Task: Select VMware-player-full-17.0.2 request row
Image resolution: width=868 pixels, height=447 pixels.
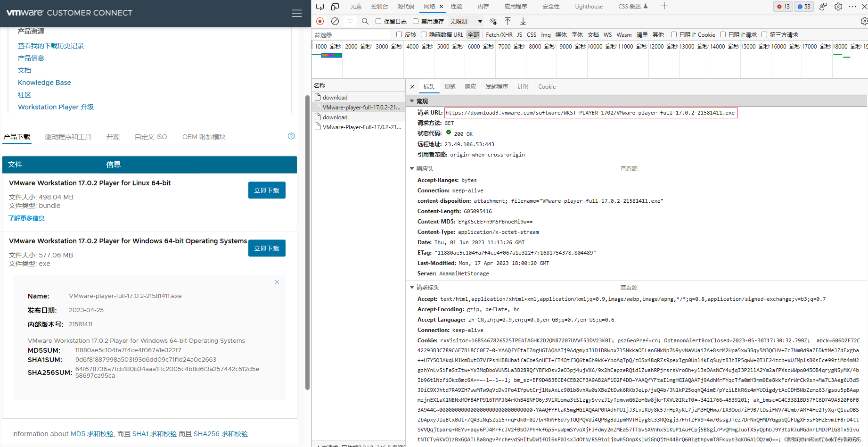Action: [358, 107]
